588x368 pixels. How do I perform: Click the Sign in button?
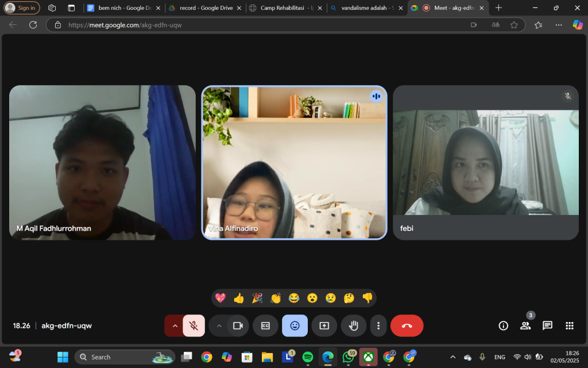pyautogui.click(x=22, y=8)
